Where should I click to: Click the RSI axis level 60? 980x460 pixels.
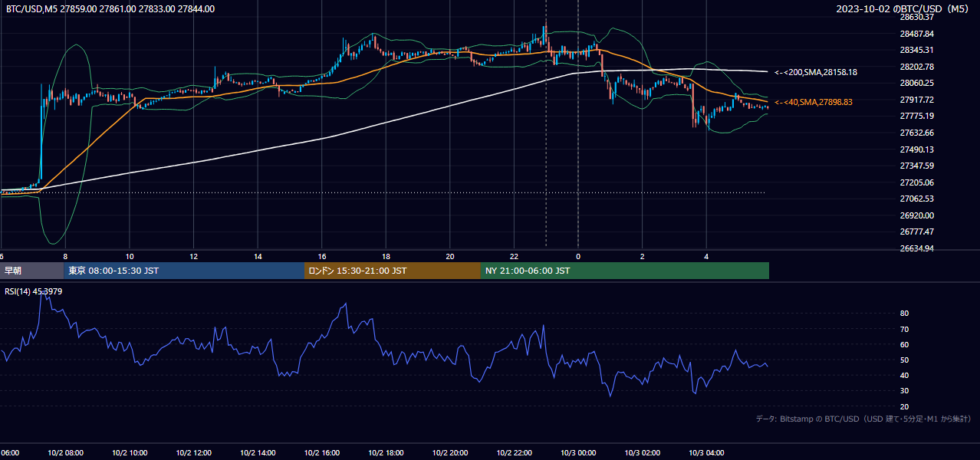[x=905, y=344]
